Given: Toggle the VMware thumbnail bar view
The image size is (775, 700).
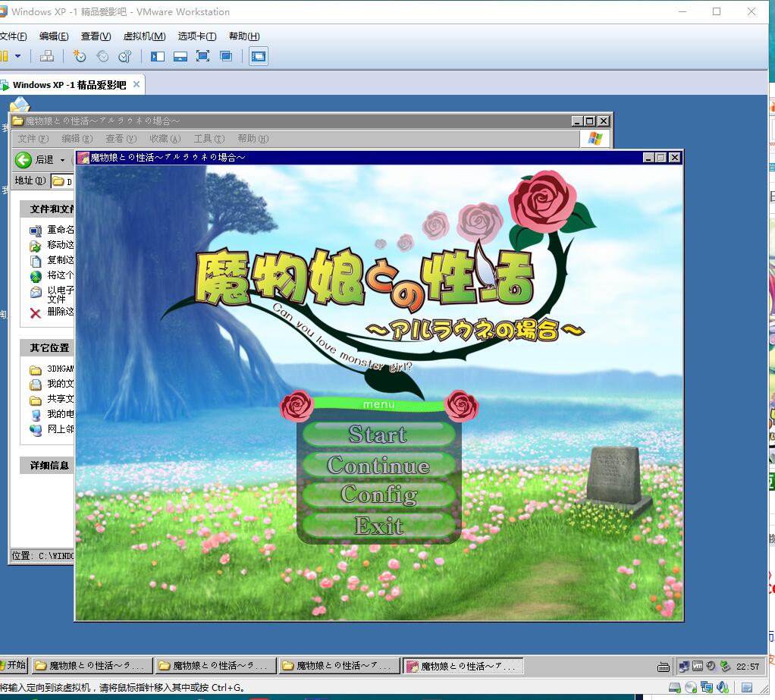Looking at the screenshot, I should point(180,56).
